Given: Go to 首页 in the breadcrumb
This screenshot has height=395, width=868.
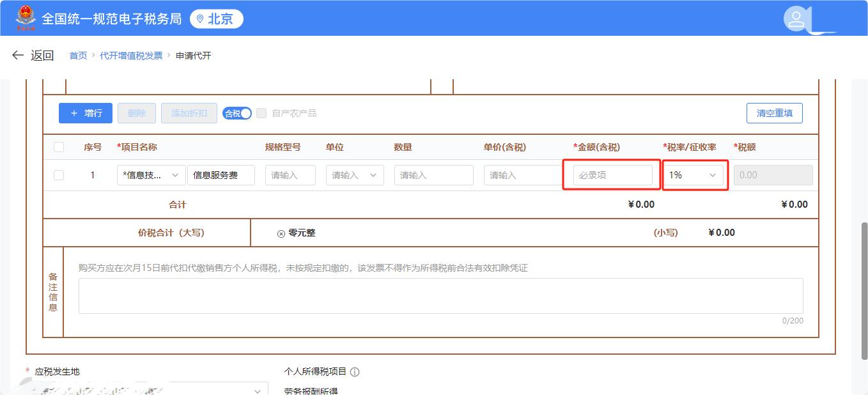Looking at the screenshot, I should point(78,56).
